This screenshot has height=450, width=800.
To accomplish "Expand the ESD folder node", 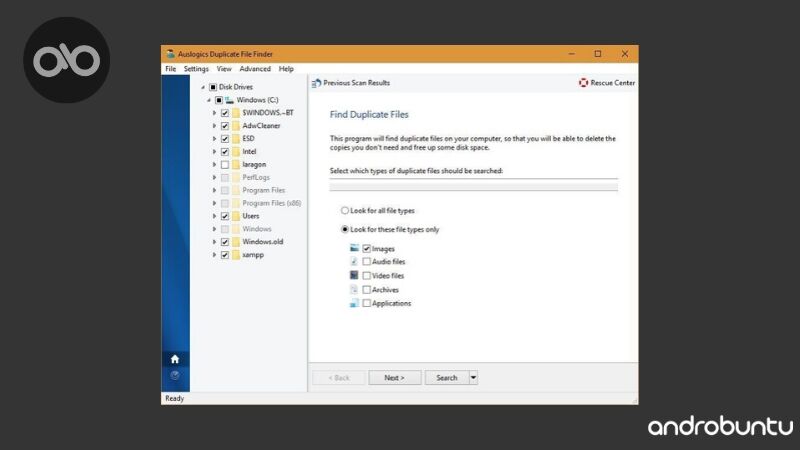I will pyautogui.click(x=214, y=138).
